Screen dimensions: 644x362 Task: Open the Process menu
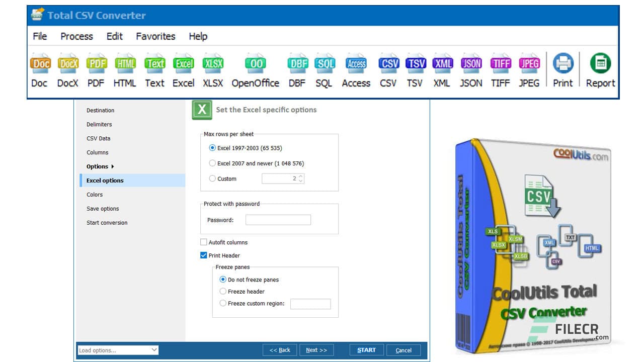(x=76, y=36)
